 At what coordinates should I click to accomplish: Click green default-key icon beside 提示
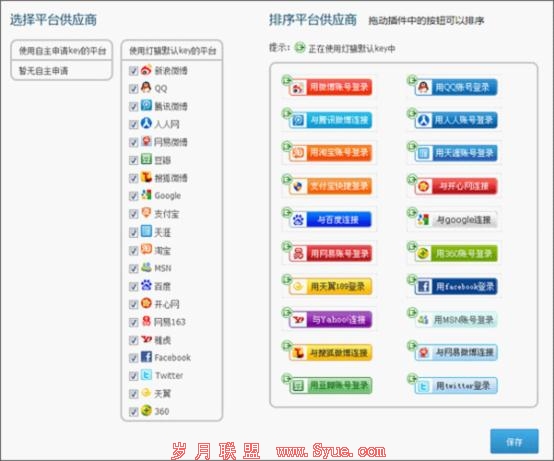pos(300,47)
